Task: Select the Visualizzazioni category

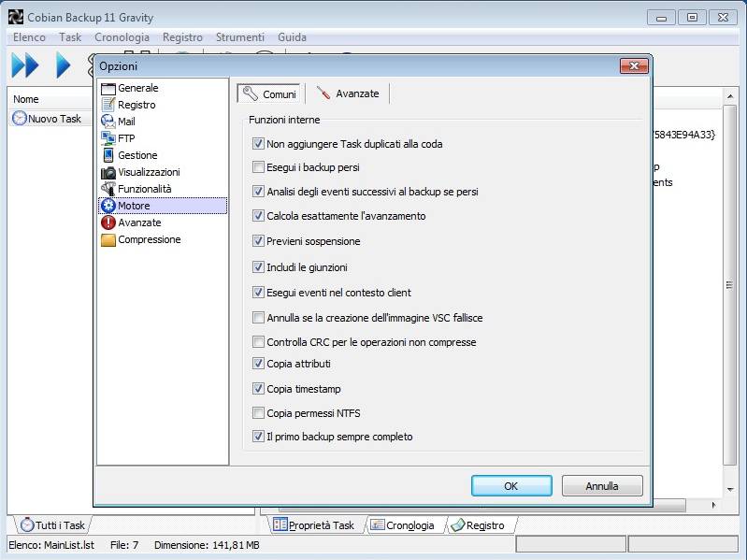Action: [149, 172]
